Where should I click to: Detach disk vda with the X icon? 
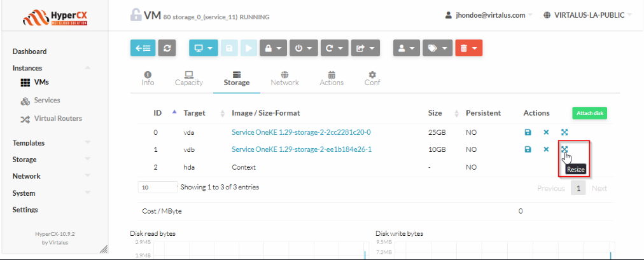click(x=546, y=132)
